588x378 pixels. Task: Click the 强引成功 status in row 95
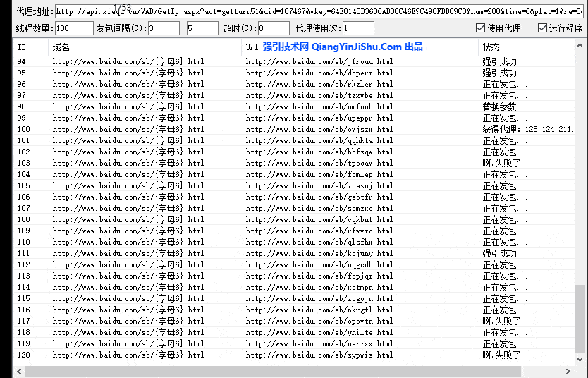pyautogui.click(x=499, y=73)
